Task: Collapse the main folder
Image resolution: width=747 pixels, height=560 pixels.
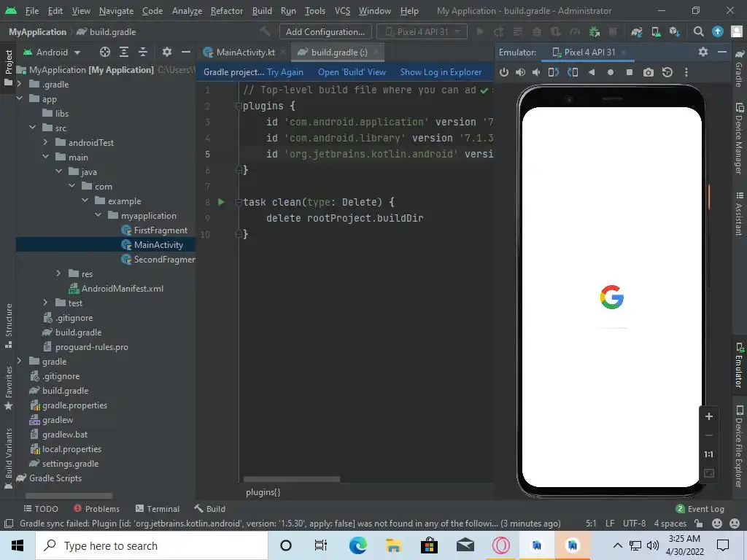Action: [45, 157]
